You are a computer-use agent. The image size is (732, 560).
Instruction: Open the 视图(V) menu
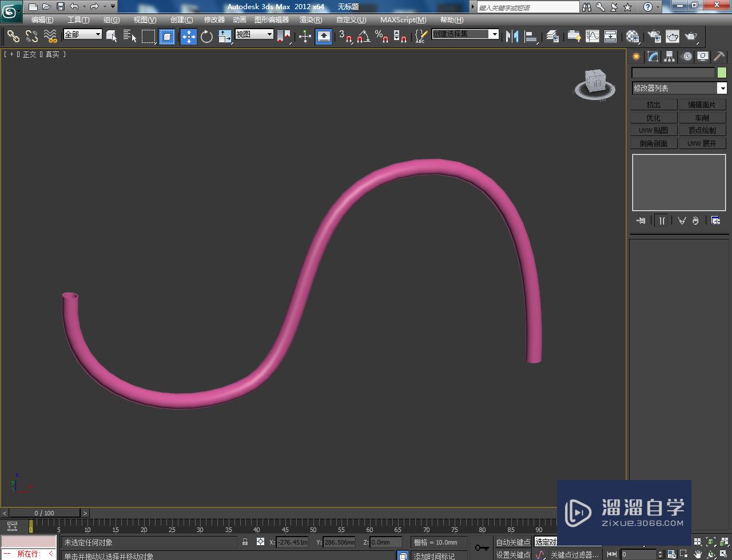[145, 20]
